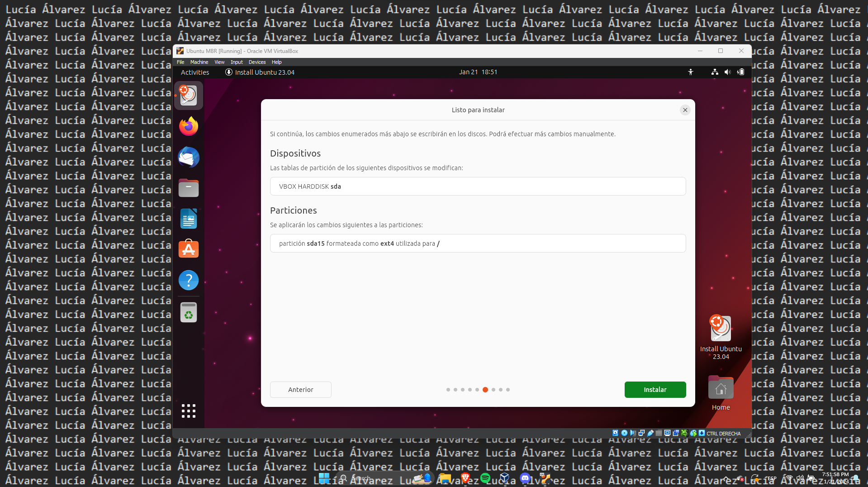Open the Devices menu in VirtualBox
This screenshot has width=868, height=487.
[257, 62]
